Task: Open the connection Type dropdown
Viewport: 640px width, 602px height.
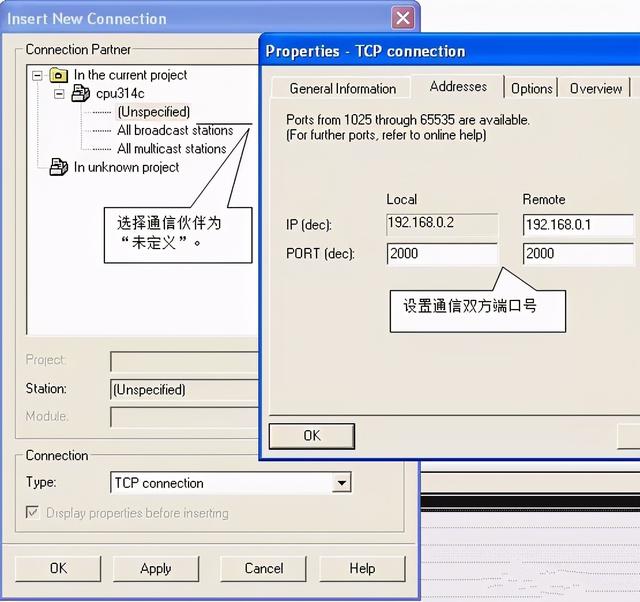Action: tap(342, 483)
